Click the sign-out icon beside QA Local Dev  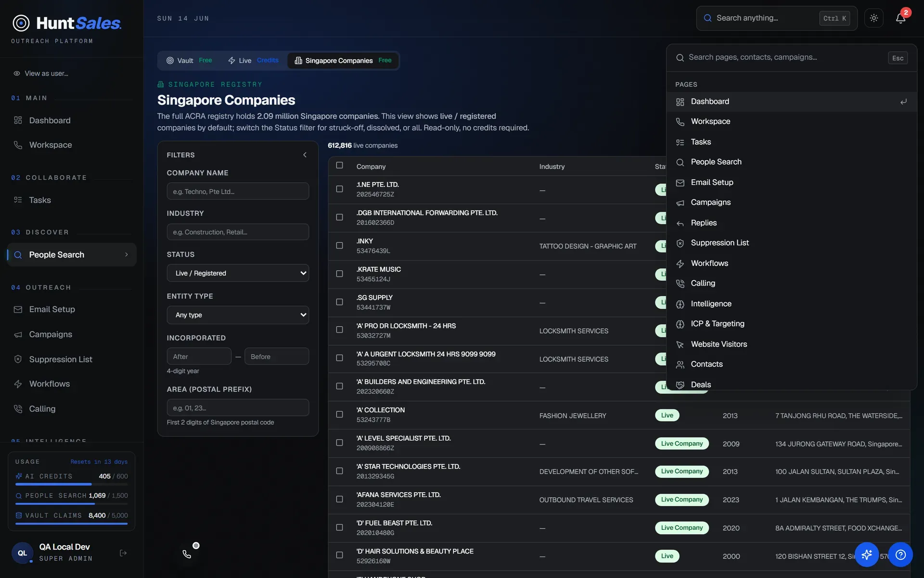coord(123,553)
